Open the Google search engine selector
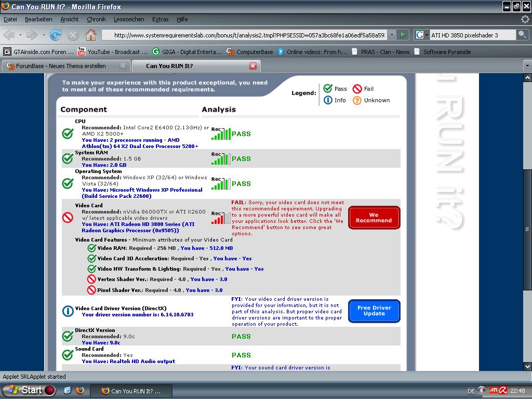 click(422, 35)
